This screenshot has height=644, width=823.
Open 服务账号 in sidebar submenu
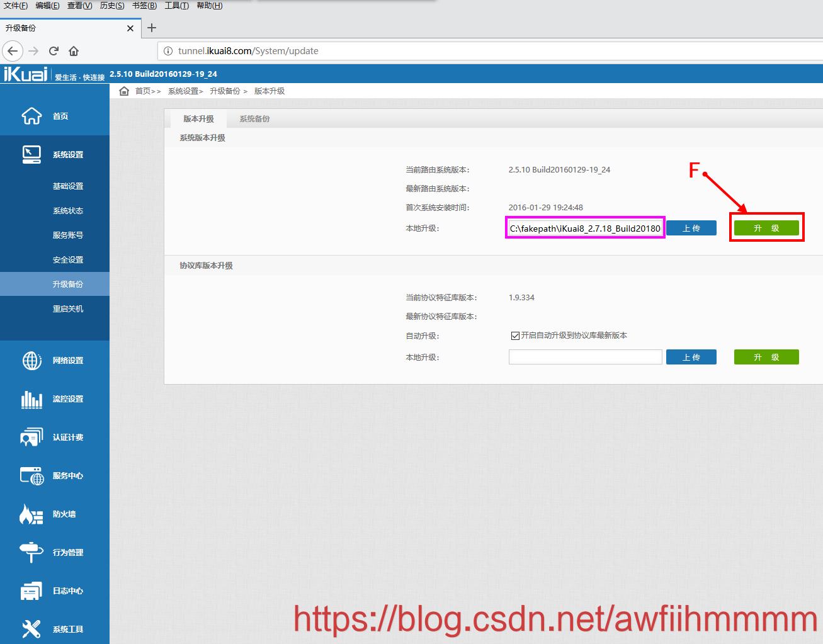pyautogui.click(x=68, y=235)
